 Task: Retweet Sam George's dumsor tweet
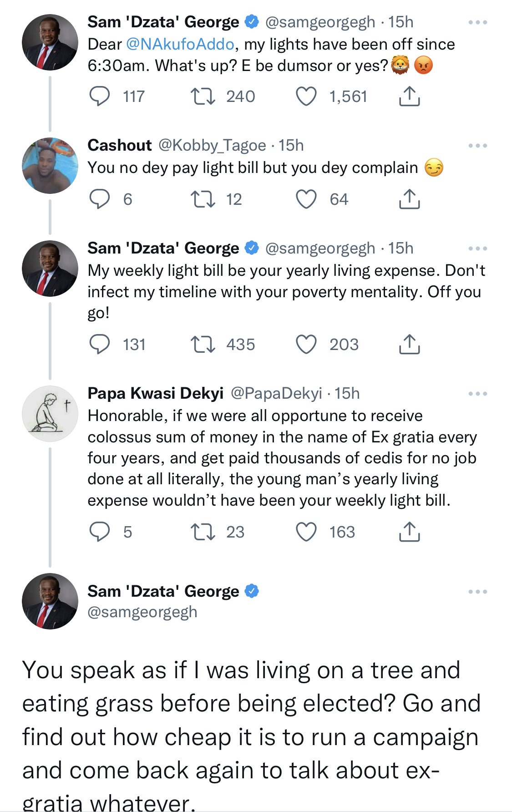pos(203,96)
